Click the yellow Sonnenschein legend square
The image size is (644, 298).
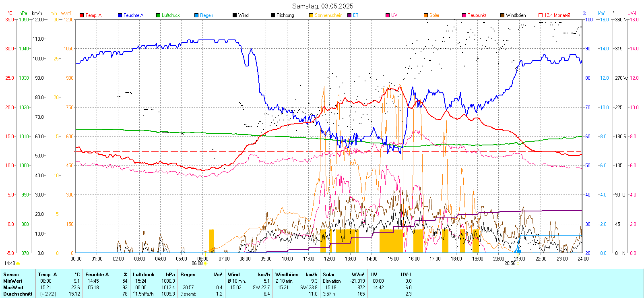(311, 15)
